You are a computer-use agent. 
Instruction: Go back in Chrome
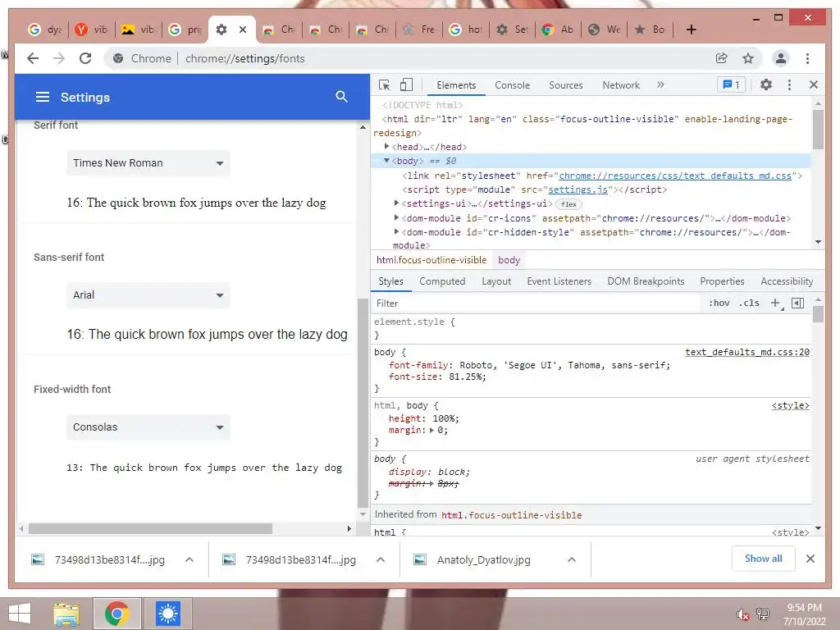(x=33, y=58)
